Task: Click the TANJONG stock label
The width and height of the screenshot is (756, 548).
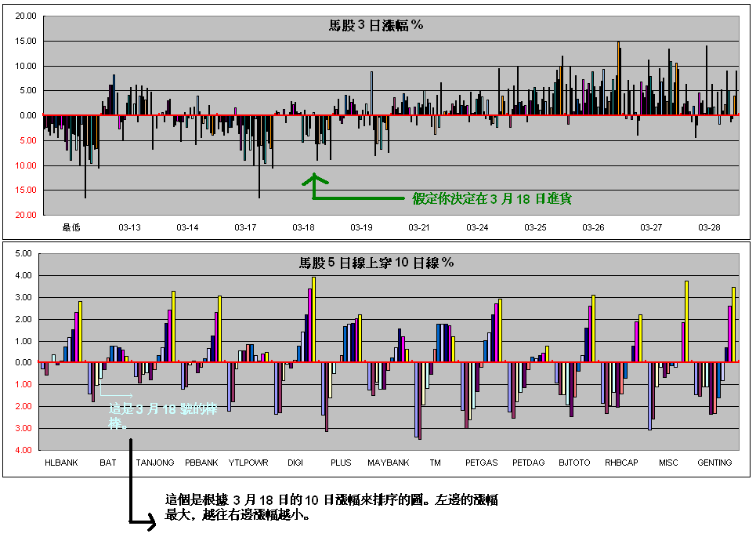Action: point(155,463)
